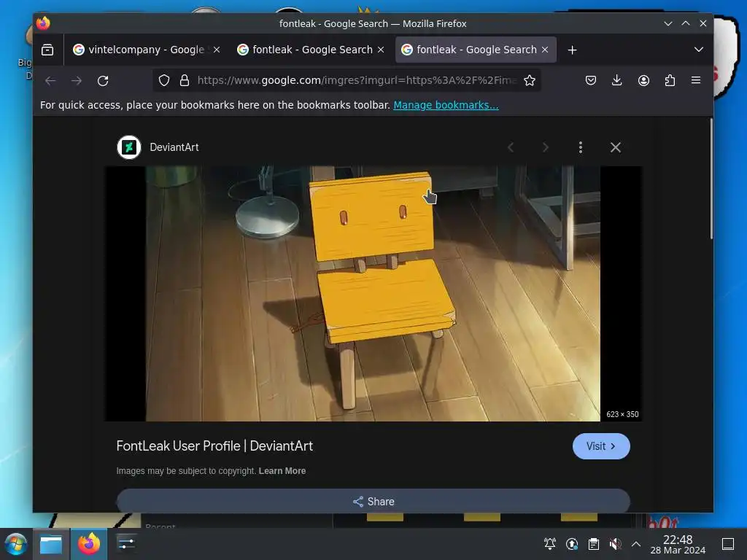Open the clock showing 22:48
Image resolution: width=747 pixels, height=560 pixels.
[678, 544]
